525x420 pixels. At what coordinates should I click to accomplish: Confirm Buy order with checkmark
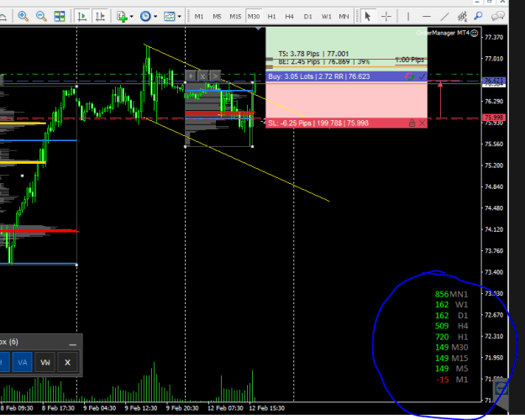click(423, 76)
